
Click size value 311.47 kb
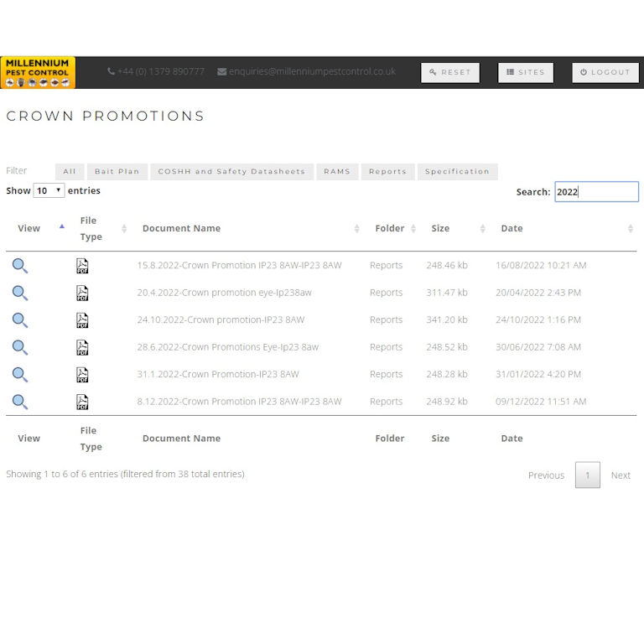pyautogui.click(x=447, y=293)
